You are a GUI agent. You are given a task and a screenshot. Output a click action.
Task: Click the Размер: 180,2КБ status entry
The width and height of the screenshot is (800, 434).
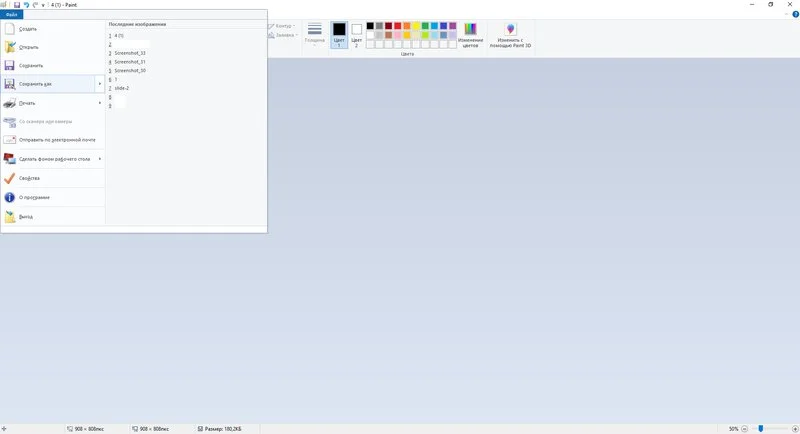coord(219,429)
